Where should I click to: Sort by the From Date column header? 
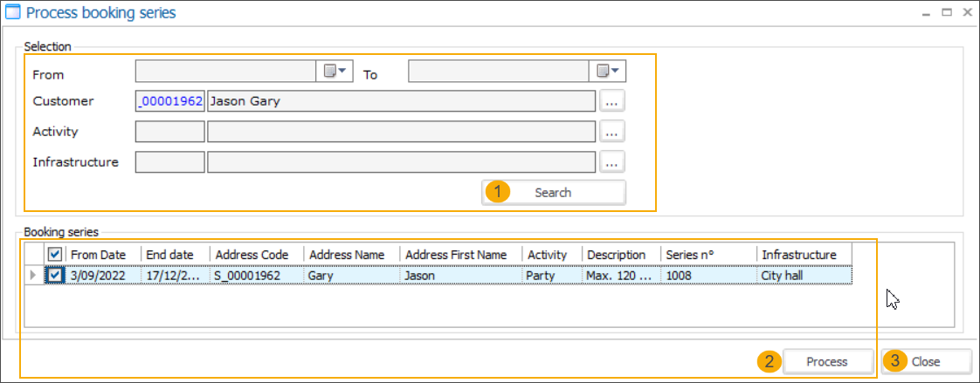(x=103, y=255)
